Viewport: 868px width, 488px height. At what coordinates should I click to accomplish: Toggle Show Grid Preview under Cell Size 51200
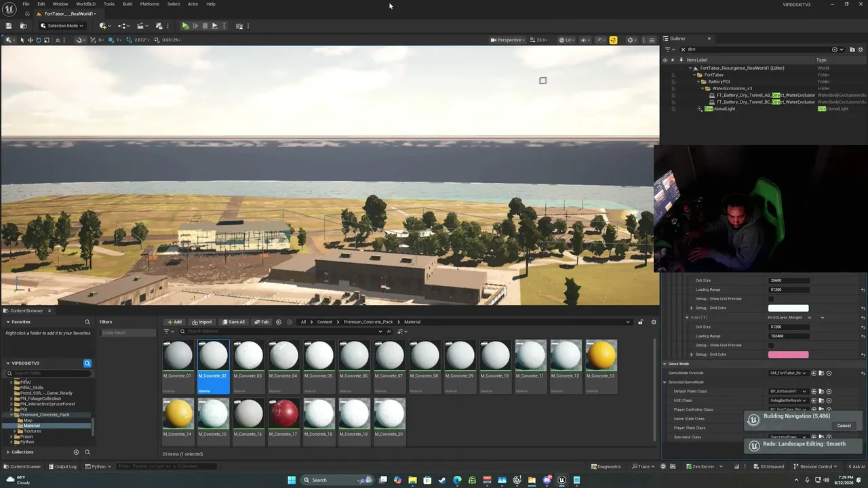point(771,345)
